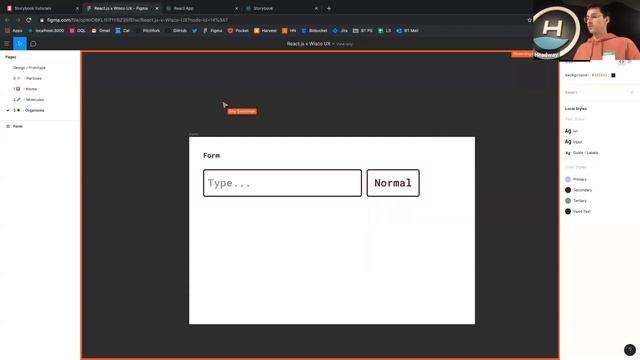
Task: Open the Pitchfork bookmark
Action: click(x=148, y=31)
